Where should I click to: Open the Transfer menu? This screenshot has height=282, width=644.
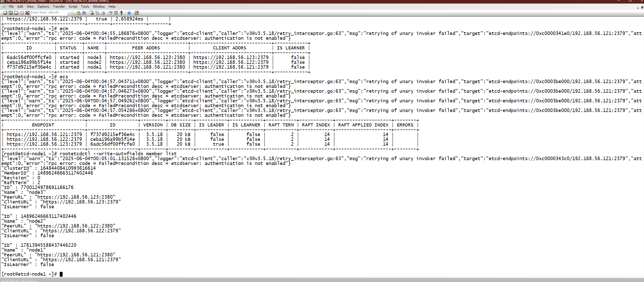tap(59, 7)
